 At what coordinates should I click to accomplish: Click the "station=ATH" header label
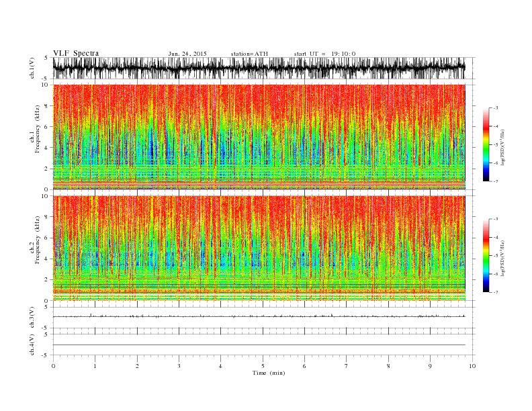pos(249,54)
